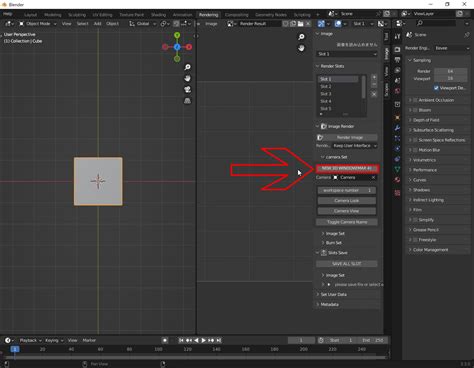Collapse the Sampling panel
474x368 pixels.
coord(422,60)
